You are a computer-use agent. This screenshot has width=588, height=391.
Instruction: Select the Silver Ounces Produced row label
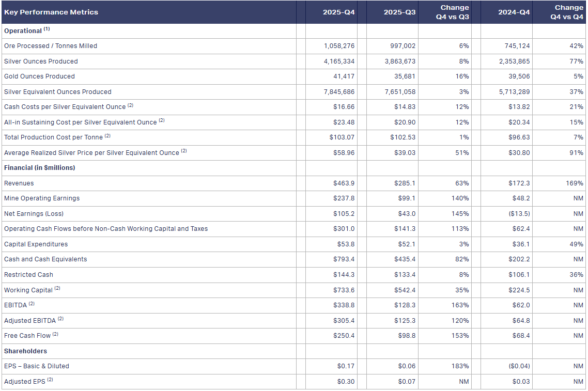(x=41, y=61)
